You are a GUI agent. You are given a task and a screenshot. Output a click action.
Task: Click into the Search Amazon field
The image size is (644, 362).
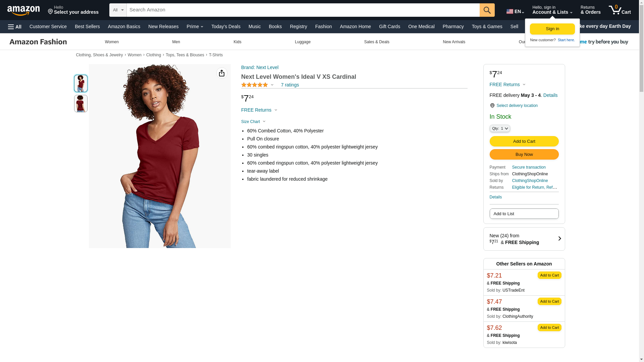[302, 10]
